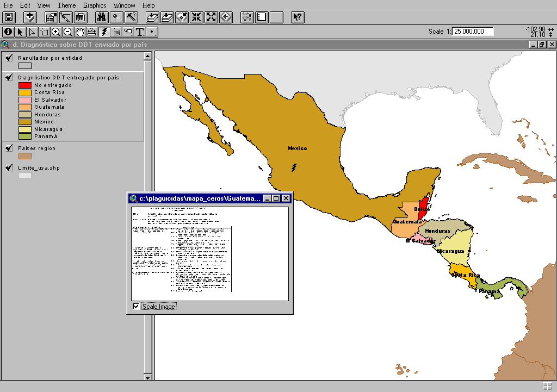Uncheck the Scale Image checkbox
This screenshot has height=392, width=557.
[x=136, y=307]
